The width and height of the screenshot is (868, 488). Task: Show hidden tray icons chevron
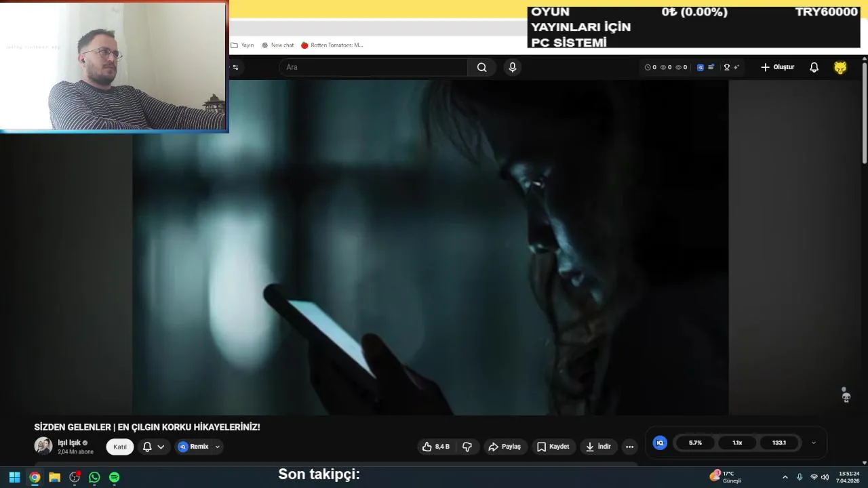pyautogui.click(x=785, y=477)
